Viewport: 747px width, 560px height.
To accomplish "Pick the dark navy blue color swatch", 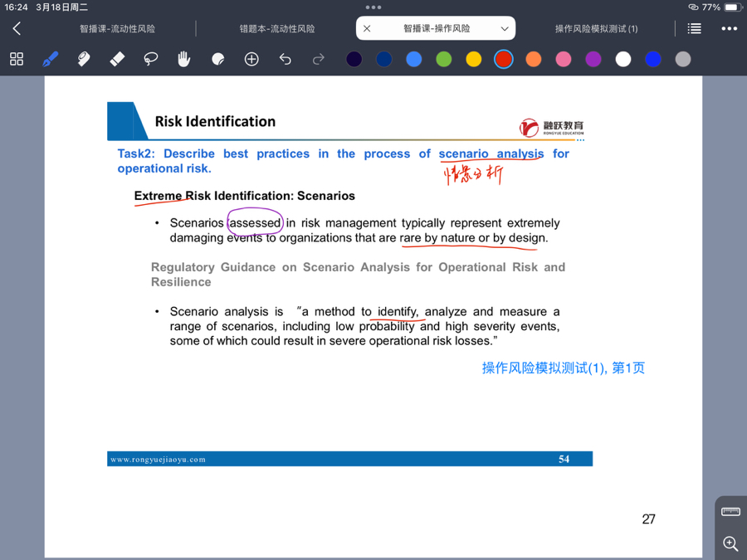I will 384,59.
